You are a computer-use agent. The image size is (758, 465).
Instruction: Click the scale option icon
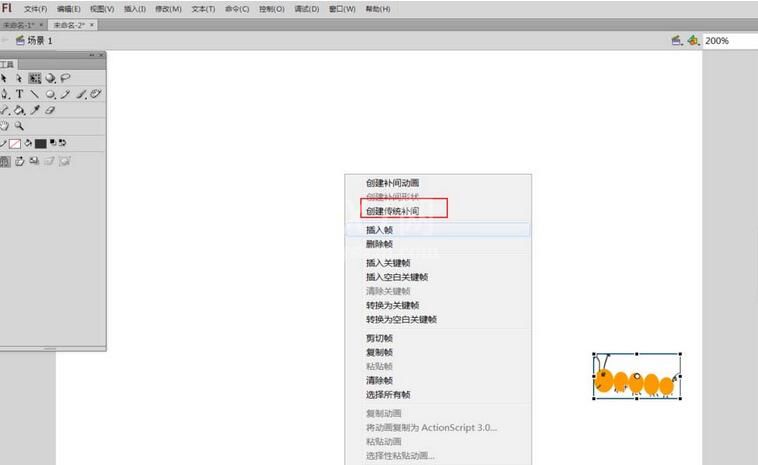(34, 161)
